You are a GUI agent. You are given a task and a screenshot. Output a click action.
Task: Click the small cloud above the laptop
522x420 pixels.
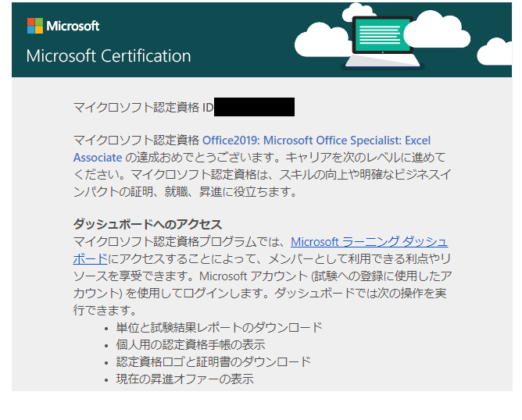pos(359,12)
